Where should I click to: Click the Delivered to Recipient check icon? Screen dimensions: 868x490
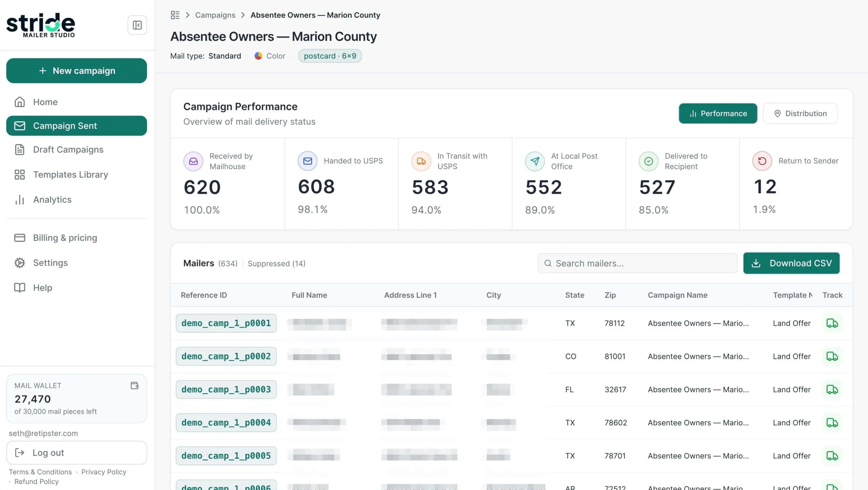coord(649,161)
